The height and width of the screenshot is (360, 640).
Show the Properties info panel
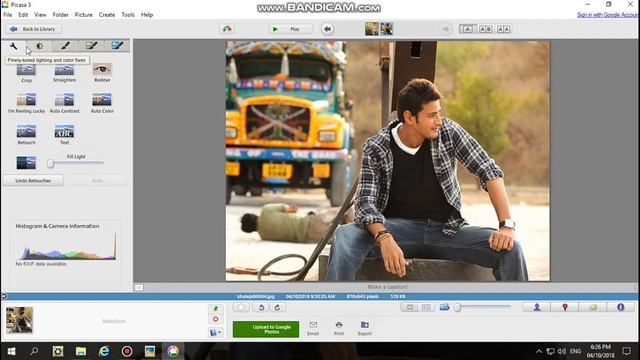coord(620,307)
